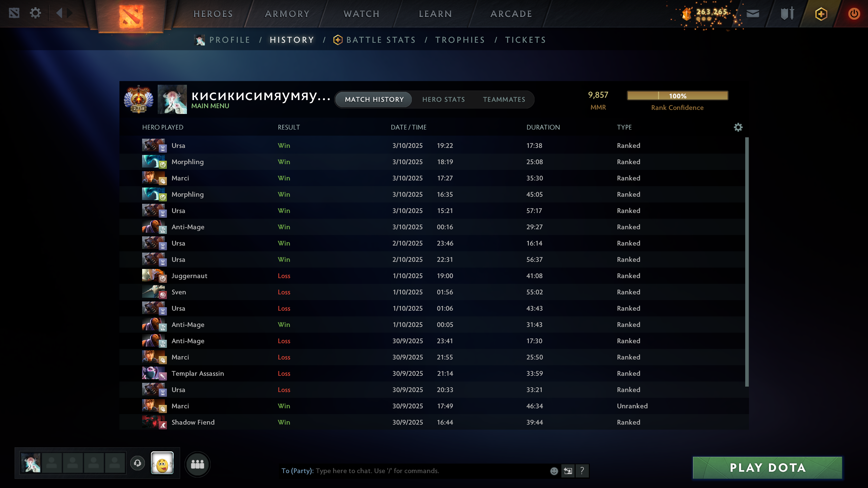Click the Rank Confidence 100% bar
Image resolution: width=868 pixels, height=488 pixels.
677,96
